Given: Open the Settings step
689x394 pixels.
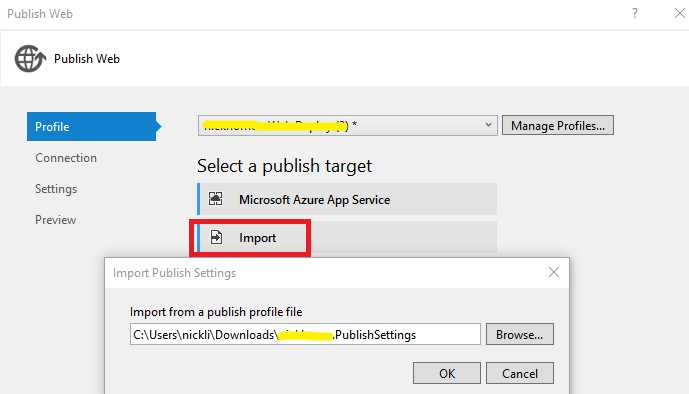Looking at the screenshot, I should click(x=56, y=189).
